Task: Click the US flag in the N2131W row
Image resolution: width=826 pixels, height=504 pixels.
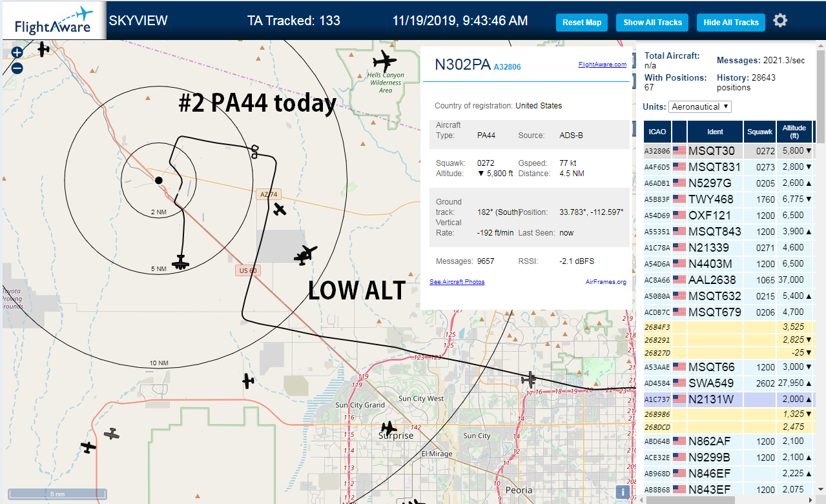Action: pyautogui.click(x=679, y=399)
